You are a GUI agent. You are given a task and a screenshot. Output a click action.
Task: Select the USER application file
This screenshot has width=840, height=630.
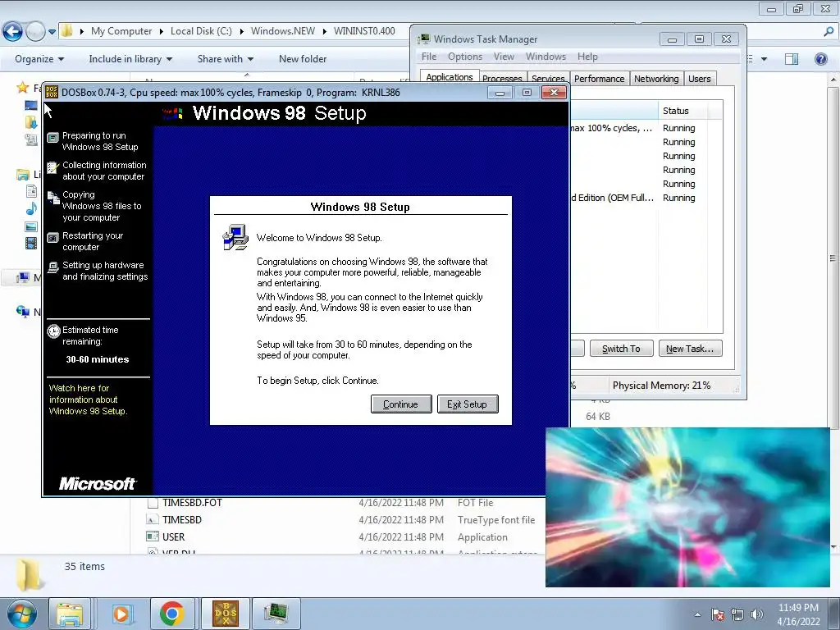coord(174,536)
